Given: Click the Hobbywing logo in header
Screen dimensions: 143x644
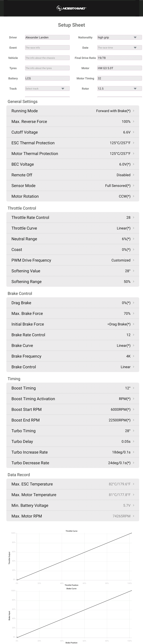Looking at the screenshot, I should pos(71,8).
